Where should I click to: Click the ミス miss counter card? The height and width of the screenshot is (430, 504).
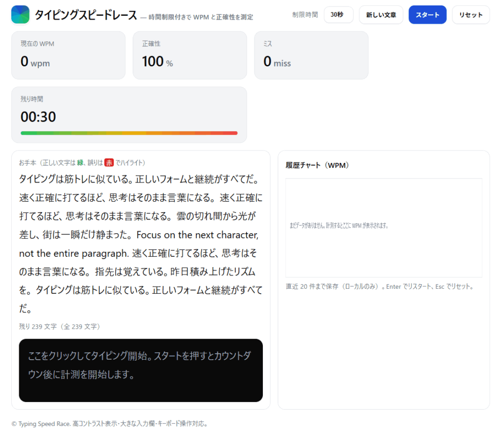click(x=311, y=55)
